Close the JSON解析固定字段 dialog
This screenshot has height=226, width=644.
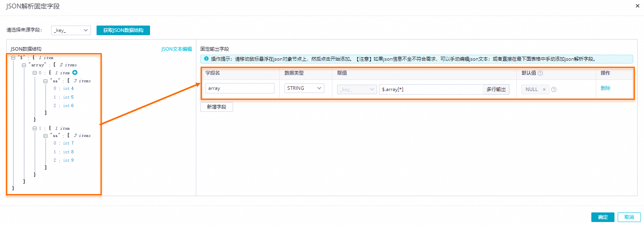[x=638, y=6]
